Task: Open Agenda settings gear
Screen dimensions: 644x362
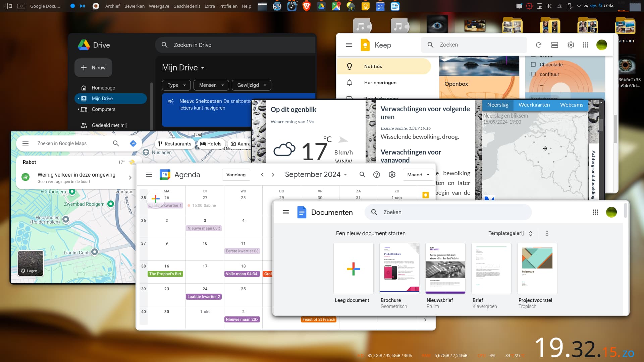Action: (x=392, y=175)
